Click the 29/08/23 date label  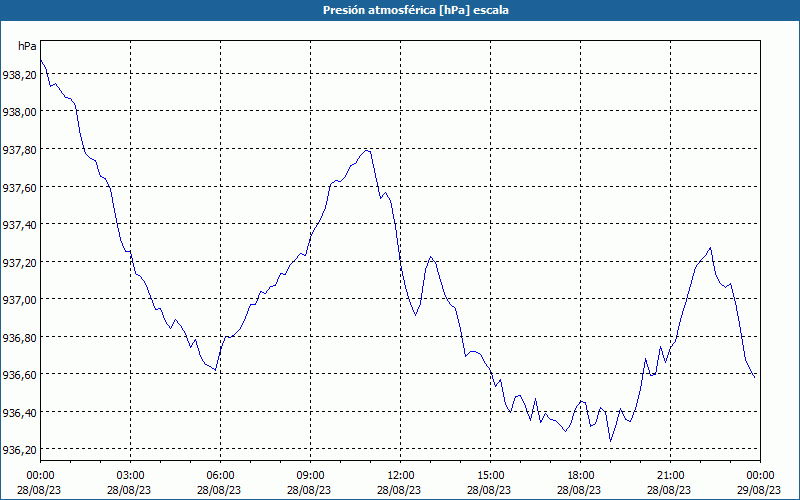click(x=759, y=490)
